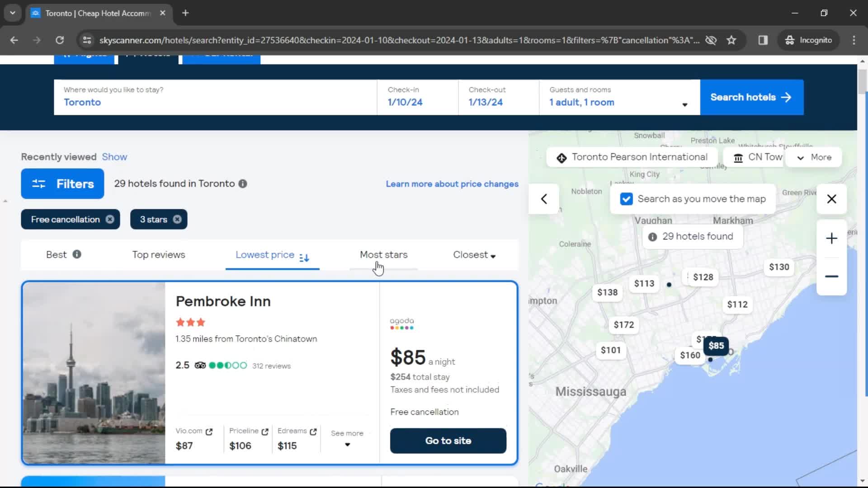The width and height of the screenshot is (868, 488).
Task: Expand the Closest sorting dropdown
Action: click(474, 255)
